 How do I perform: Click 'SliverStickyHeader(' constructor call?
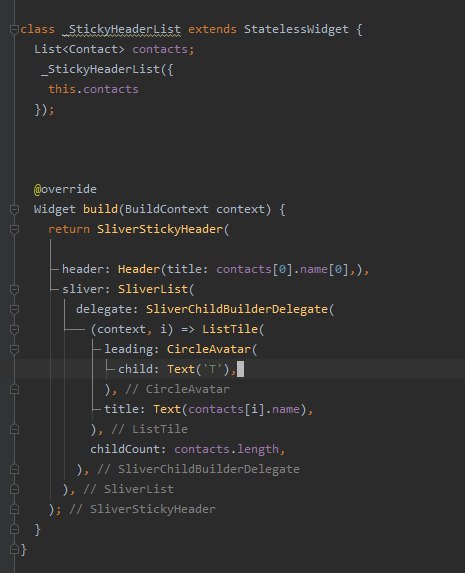pos(163,229)
